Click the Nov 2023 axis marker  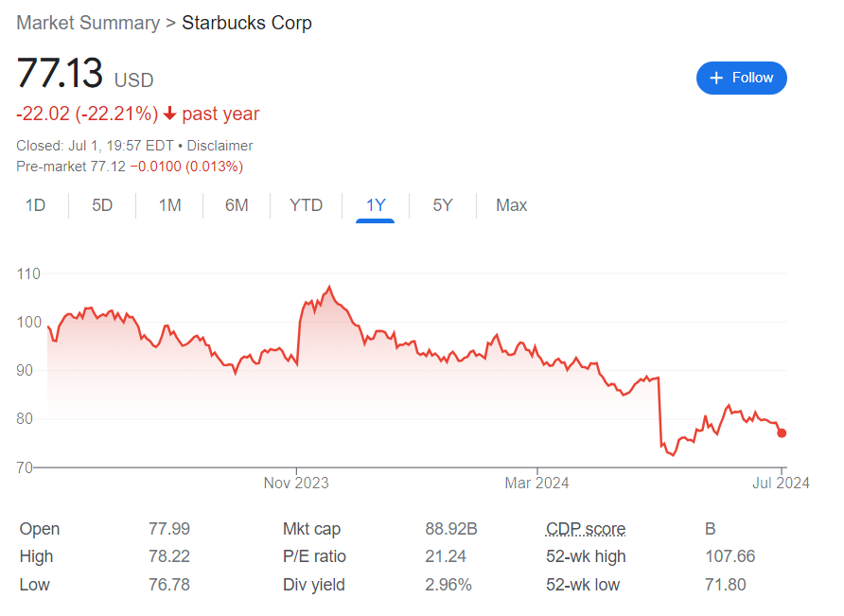coord(296,483)
